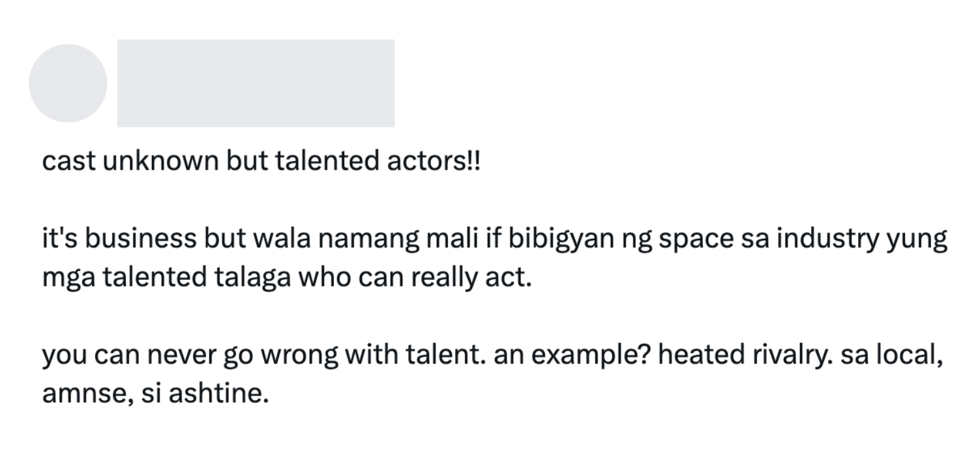This screenshot has height=464, width=980.
Task: Click the redacted username placeholder block
Action: 256,83
